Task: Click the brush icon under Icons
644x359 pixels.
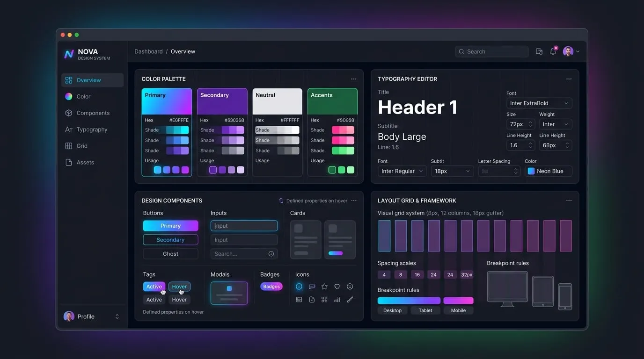Action: point(350,300)
